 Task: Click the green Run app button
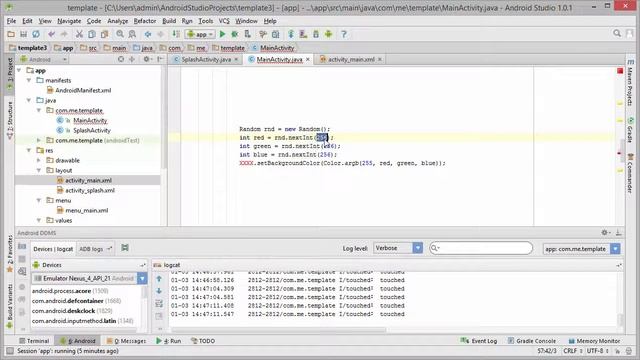point(222,34)
